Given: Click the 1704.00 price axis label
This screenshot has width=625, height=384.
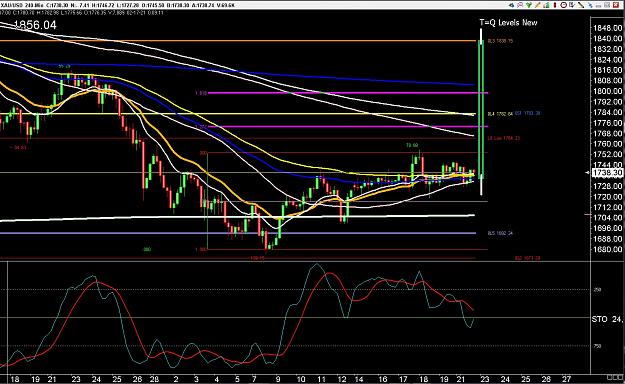Looking at the screenshot, I should [x=607, y=218].
